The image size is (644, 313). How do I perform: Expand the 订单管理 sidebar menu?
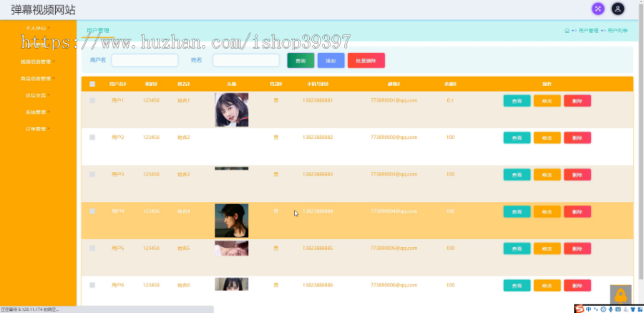[38, 129]
